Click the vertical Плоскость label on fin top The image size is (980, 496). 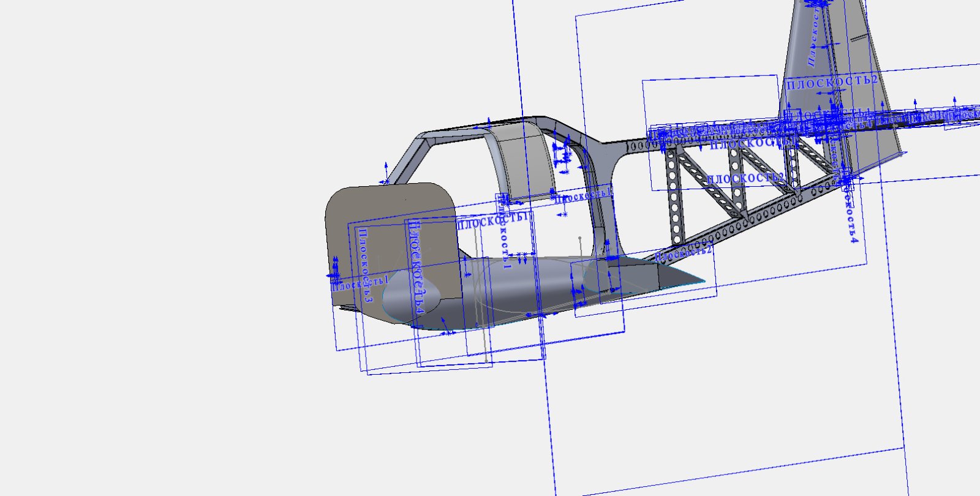coord(813,37)
